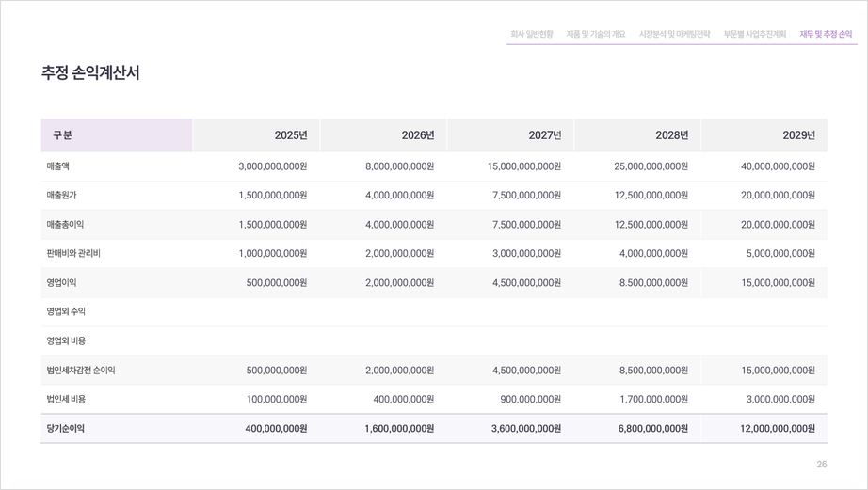Viewport: 868px width, 490px height.
Task: Click 판매비와 관리비 value 3,000,000,000원
Action: pos(526,253)
